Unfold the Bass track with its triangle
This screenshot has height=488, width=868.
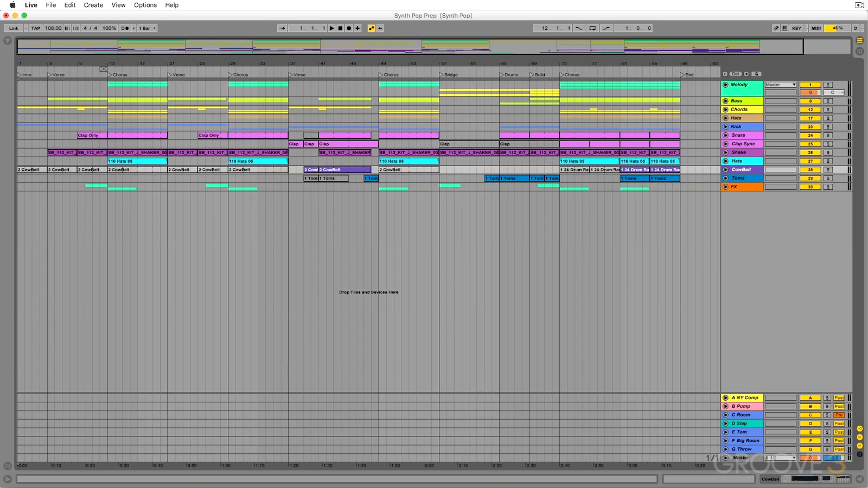click(x=725, y=101)
